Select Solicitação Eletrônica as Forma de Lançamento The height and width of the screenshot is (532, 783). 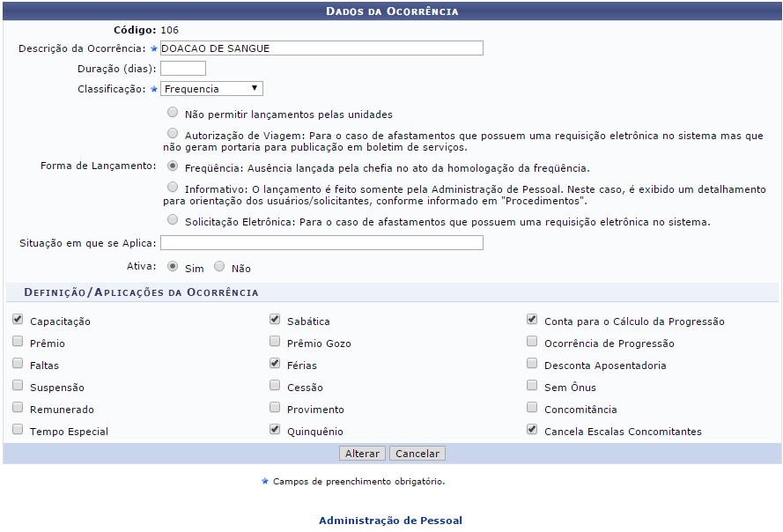(172, 219)
